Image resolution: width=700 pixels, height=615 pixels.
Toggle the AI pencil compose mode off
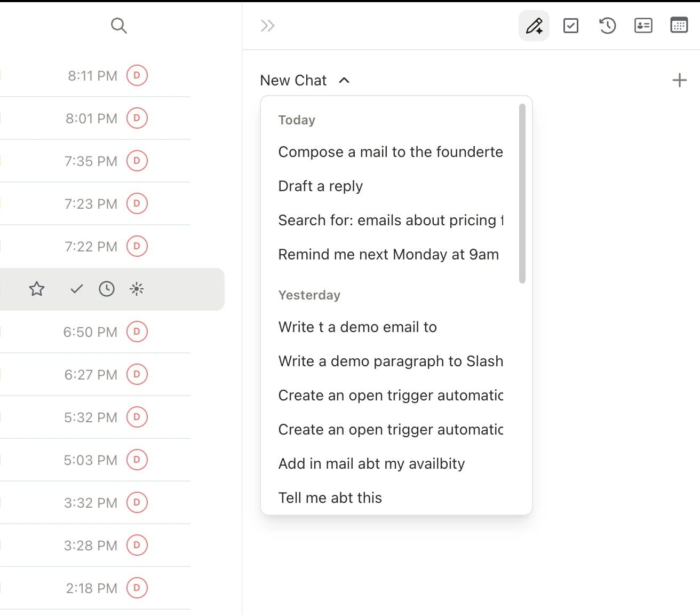(534, 25)
